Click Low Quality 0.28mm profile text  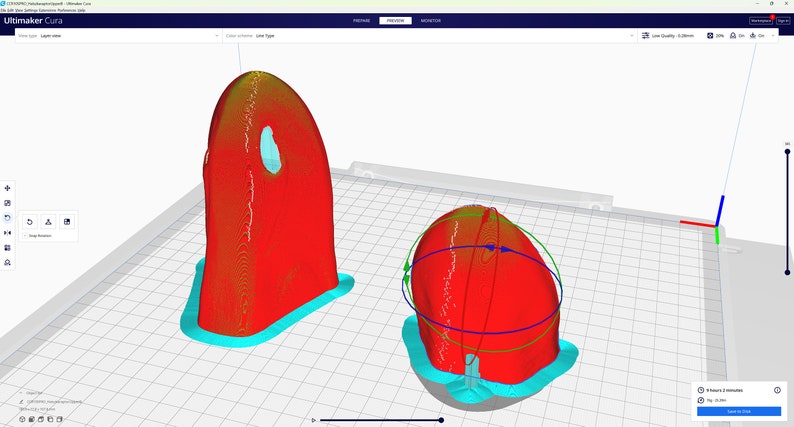click(673, 36)
